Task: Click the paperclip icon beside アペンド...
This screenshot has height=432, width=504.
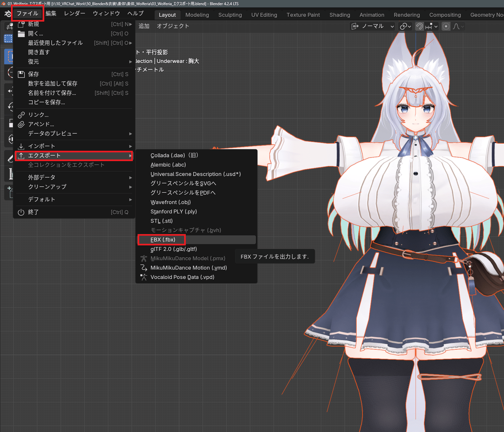Action: click(21, 124)
